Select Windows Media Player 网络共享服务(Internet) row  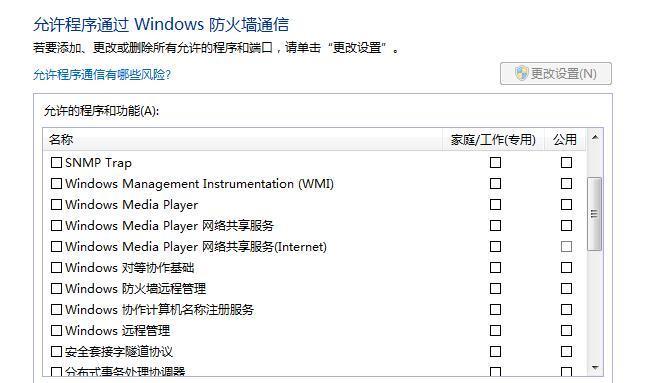pyautogui.click(x=314, y=247)
